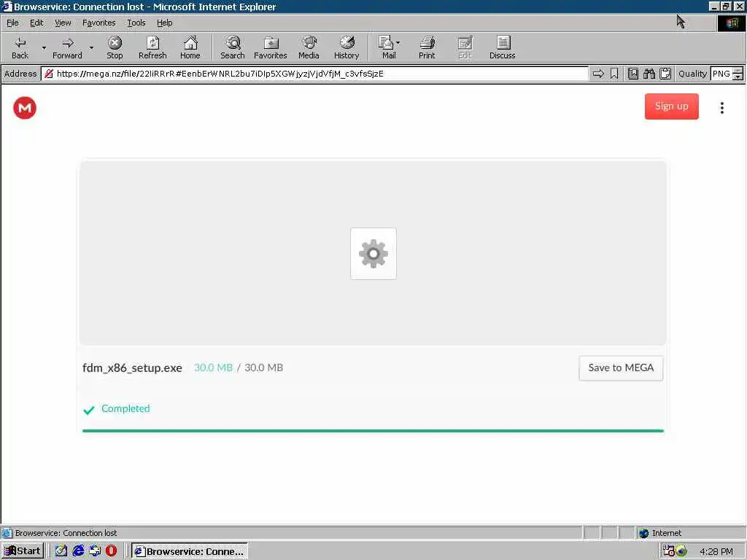747x560 pixels.
Task: Show the History pane
Action: [347, 47]
